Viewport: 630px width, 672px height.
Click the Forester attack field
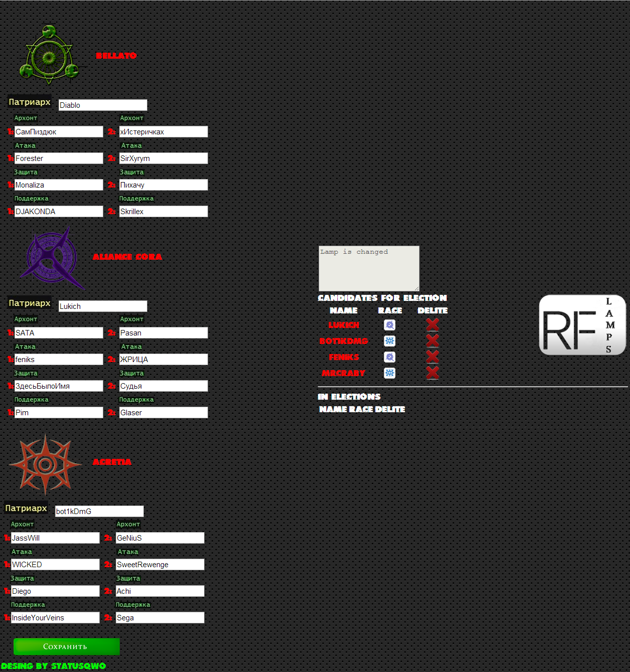click(x=59, y=158)
